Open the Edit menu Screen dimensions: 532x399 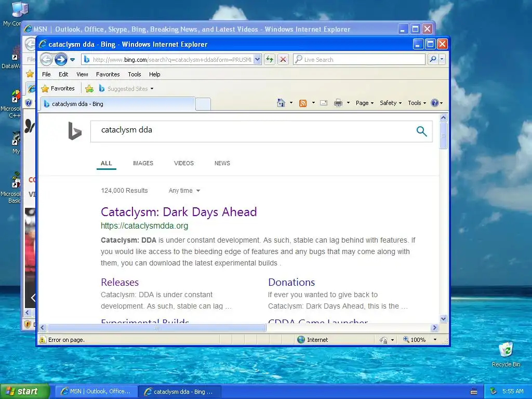63,74
